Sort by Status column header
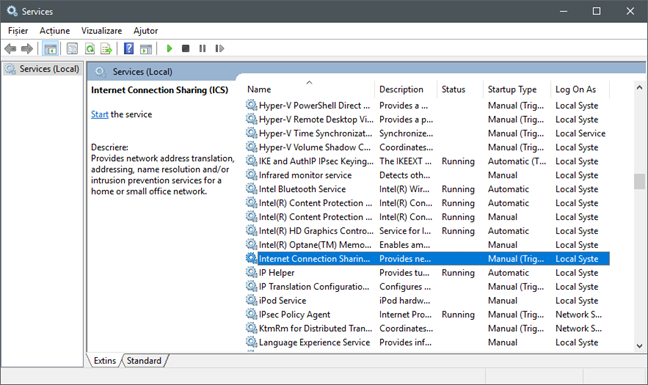The width and height of the screenshot is (648, 385). coord(460,89)
